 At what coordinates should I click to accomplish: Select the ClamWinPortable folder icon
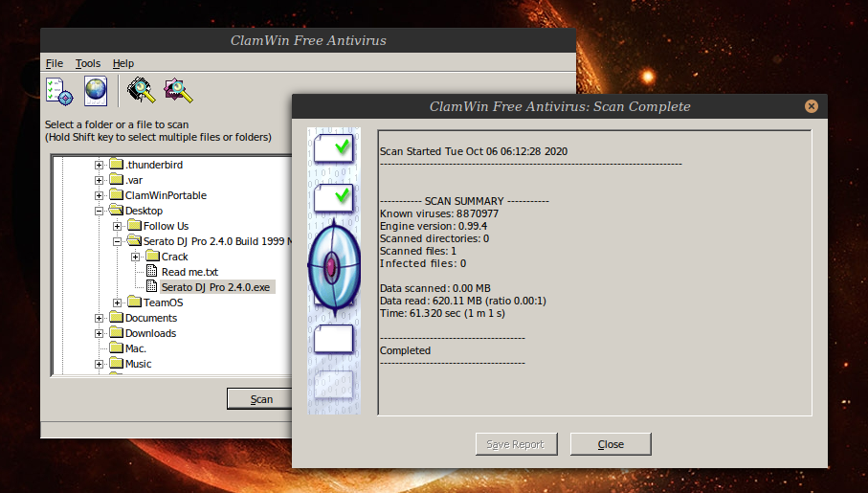pos(116,194)
